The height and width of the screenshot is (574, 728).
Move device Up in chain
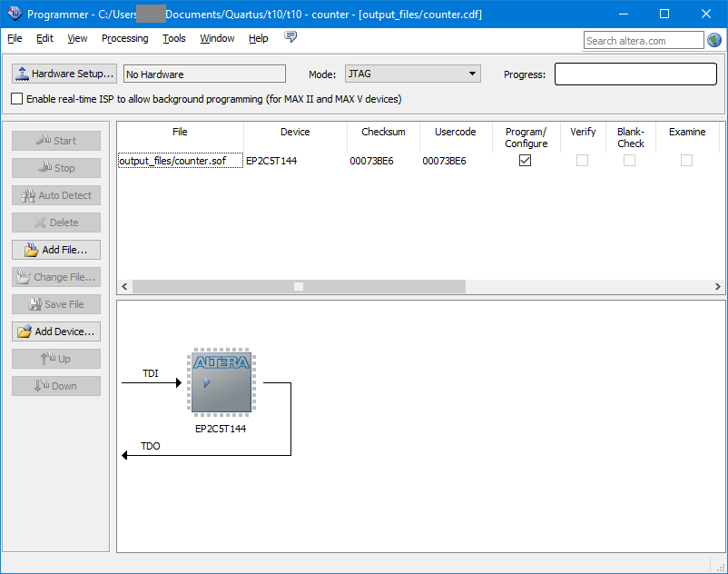56,359
